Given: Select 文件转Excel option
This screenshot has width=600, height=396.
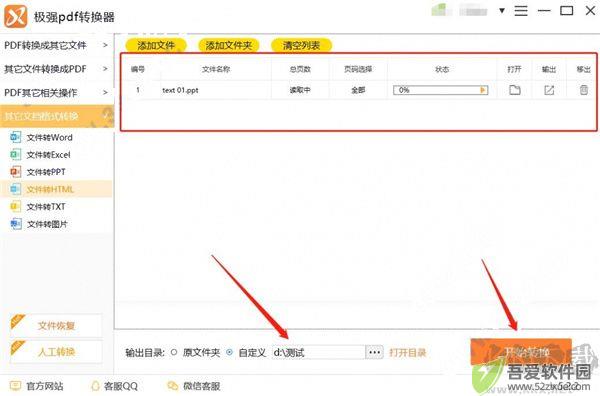Looking at the screenshot, I should tap(48, 155).
